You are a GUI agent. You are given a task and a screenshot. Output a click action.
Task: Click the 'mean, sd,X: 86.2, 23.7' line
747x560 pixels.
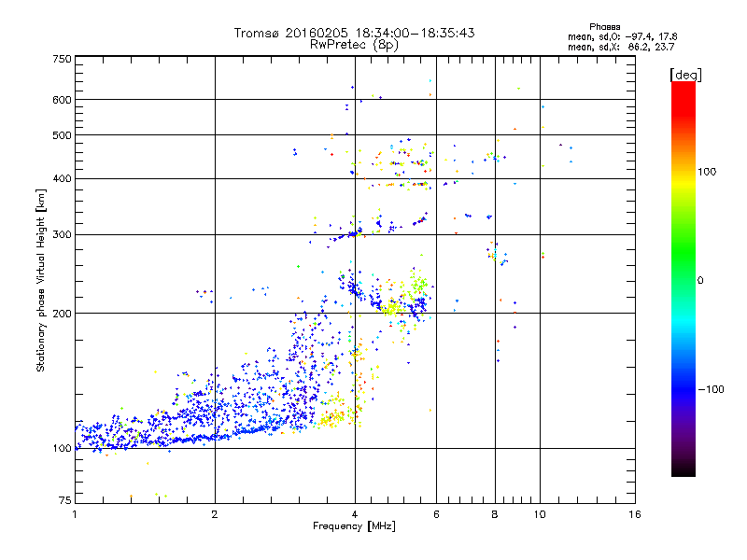point(621,47)
